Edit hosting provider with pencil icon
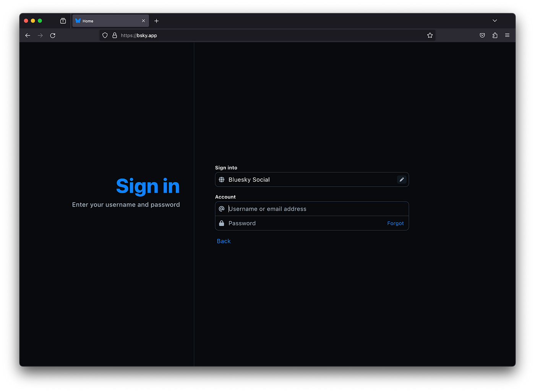This screenshot has width=535, height=392. pos(402,180)
